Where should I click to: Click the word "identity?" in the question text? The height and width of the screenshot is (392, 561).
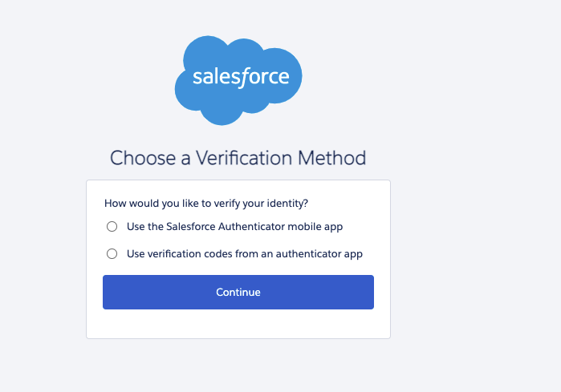coord(286,204)
